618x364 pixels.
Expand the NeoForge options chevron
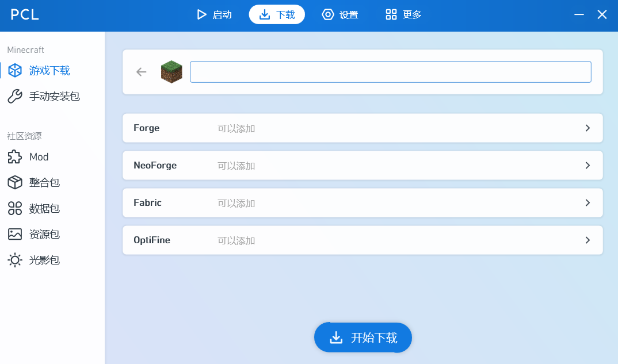588,166
